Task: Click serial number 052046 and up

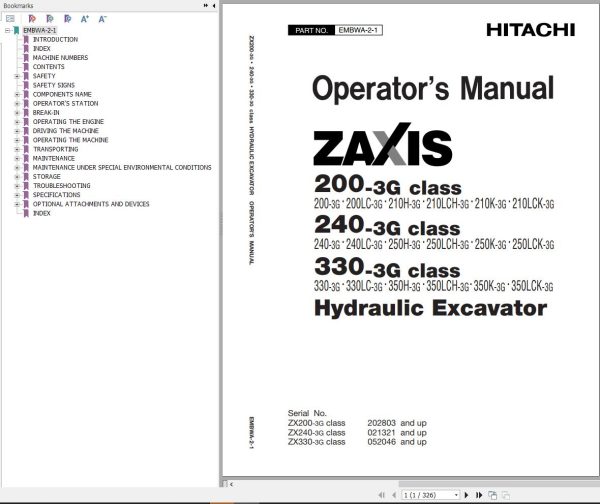Action: (397, 442)
